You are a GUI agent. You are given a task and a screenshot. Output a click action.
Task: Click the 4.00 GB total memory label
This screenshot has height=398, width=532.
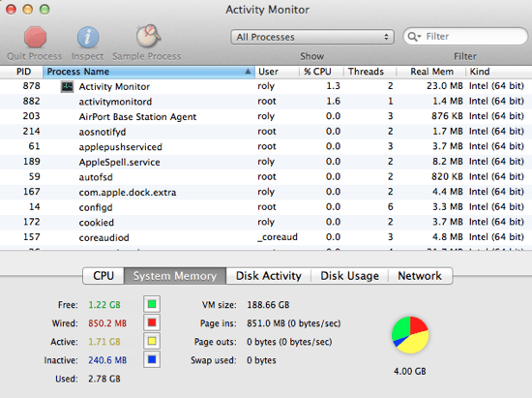pyautogui.click(x=409, y=371)
